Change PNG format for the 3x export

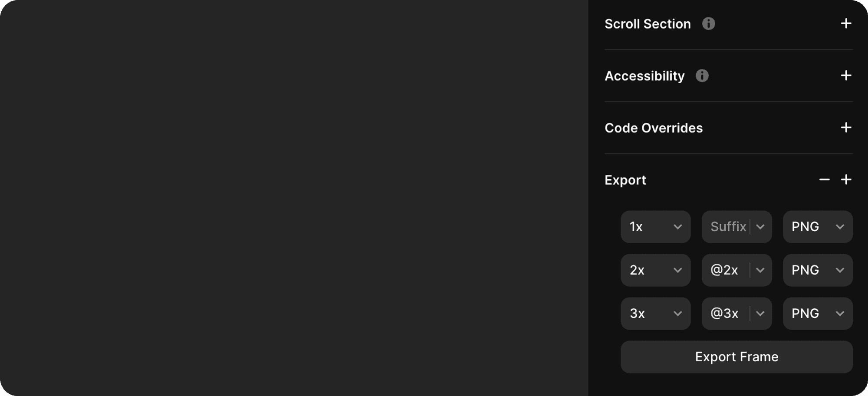pyautogui.click(x=818, y=314)
